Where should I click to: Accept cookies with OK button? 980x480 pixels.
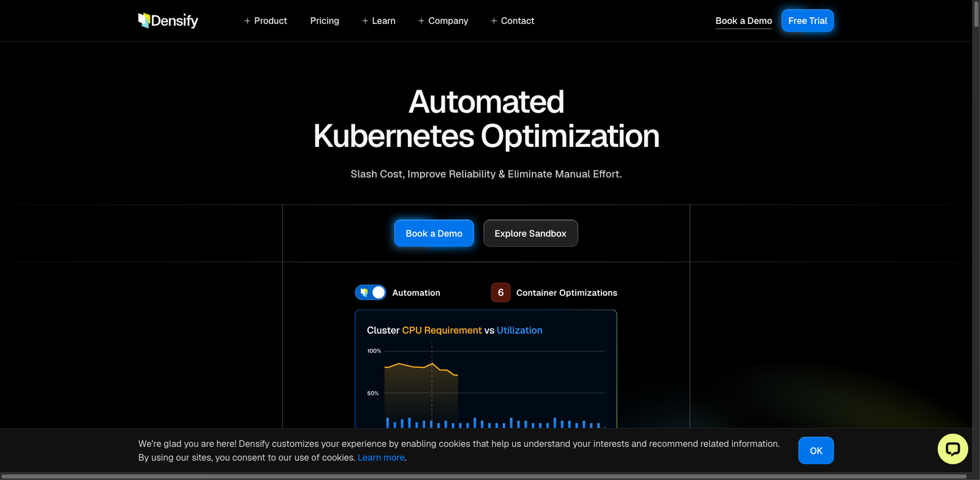coord(816,451)
